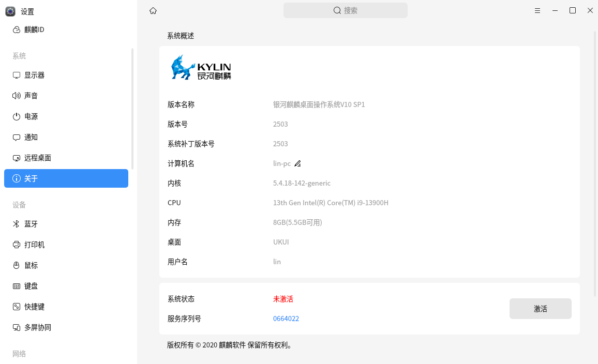The image size is (598, 364).
Task: Select 键盘 in the sidebar
Action: (x=66, y=286)
